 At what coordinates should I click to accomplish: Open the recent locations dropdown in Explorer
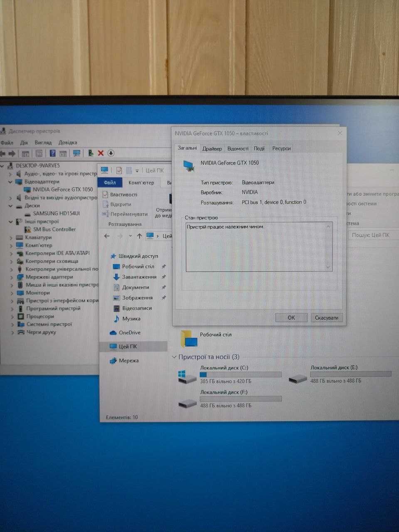130,236
